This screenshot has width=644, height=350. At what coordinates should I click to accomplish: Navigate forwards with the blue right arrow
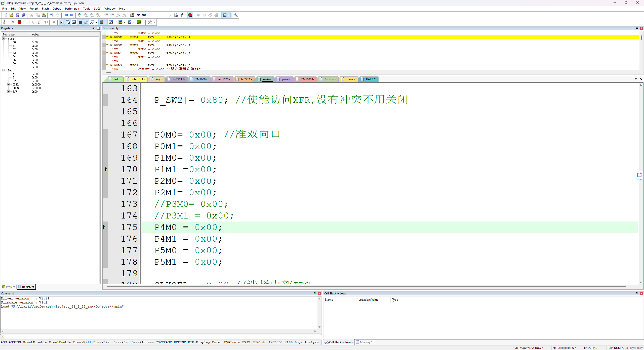72,15
